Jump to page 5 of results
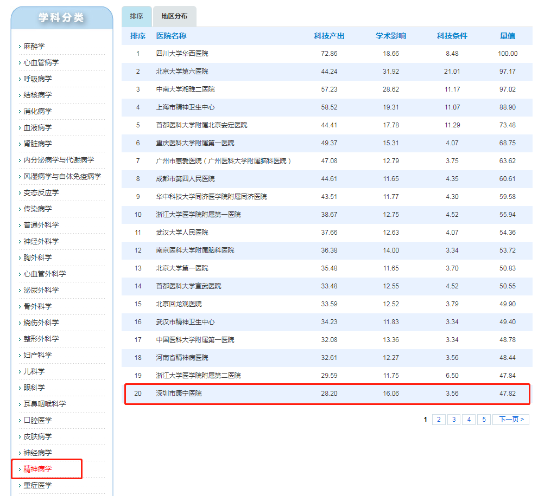The height and width of the screenshot is (496, 538). pos(484,419)
